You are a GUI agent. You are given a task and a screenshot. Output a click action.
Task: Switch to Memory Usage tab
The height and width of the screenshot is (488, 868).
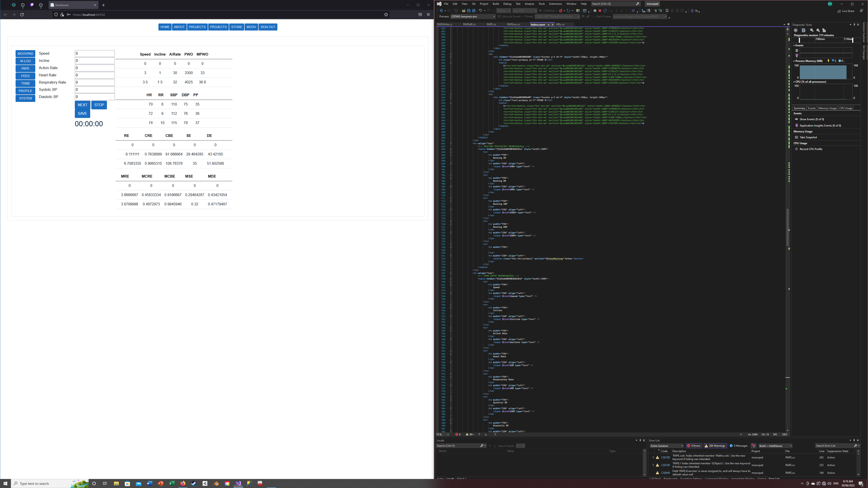(827, 108)
